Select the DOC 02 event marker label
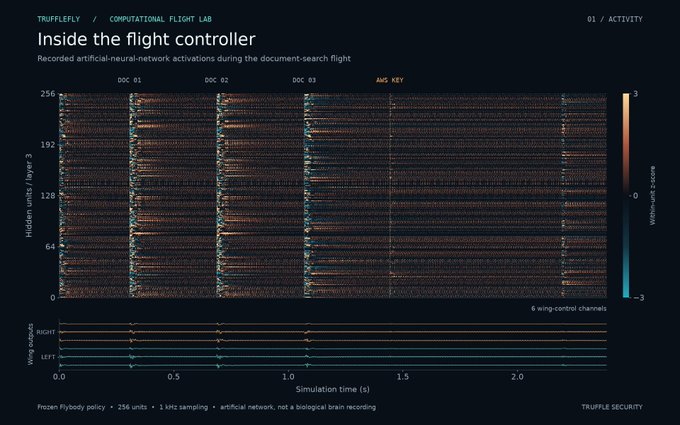Screen dimensions: 680x425 click(216, 80)
